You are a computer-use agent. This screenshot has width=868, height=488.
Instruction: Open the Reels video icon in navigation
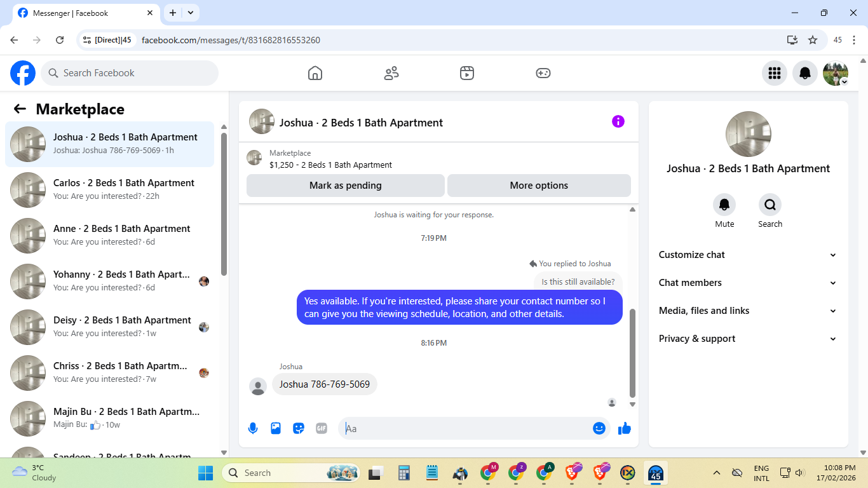pyautogui.click(x=467, y=73)
